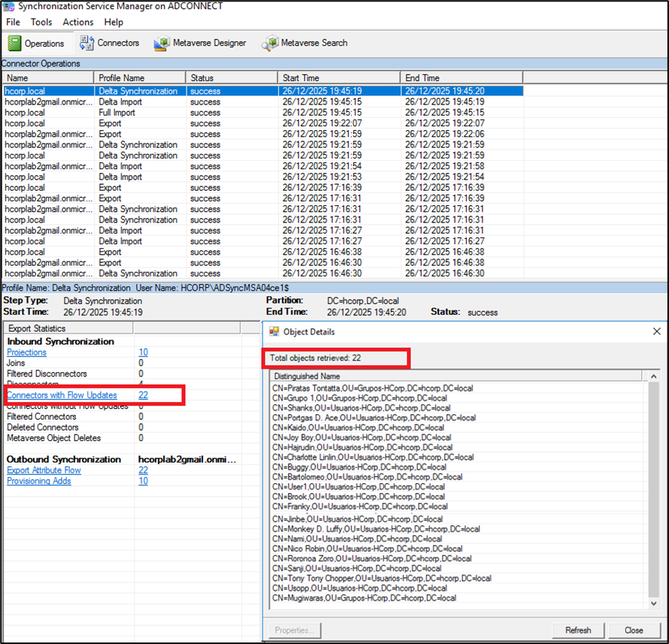Open the Help menu
This screenshot has height=644, width=669.
(114, 23)
